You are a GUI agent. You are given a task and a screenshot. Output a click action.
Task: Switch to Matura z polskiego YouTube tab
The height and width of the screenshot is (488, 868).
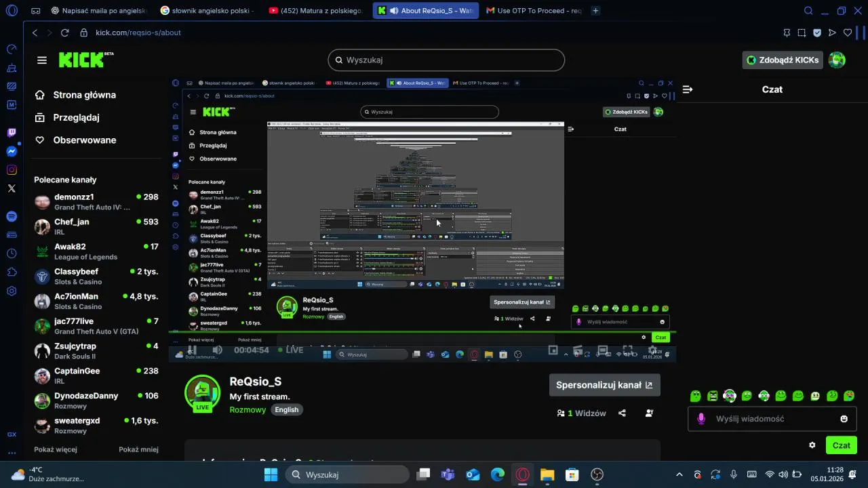pyautogui.click(x=316, y=11)
